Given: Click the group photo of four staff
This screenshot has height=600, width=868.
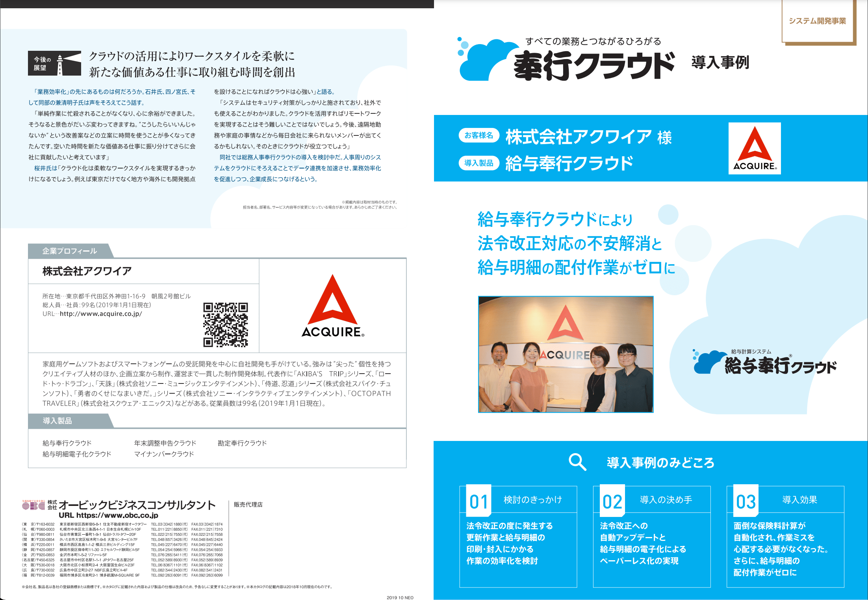Looking at the screenshot, I should click(566, 354).
